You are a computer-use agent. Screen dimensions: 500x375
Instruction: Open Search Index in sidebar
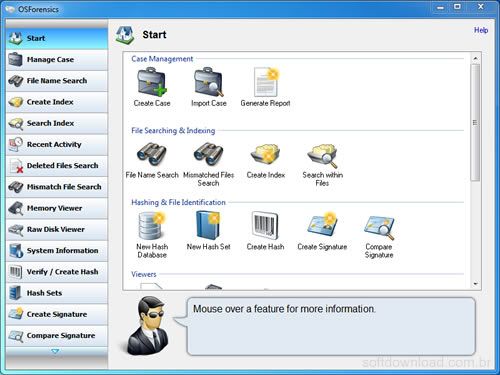57,123
